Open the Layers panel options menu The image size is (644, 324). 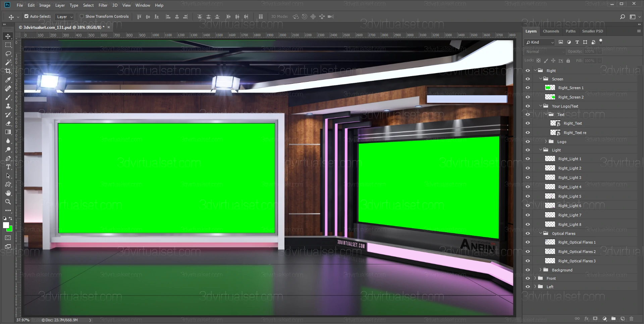click(639, 31)
